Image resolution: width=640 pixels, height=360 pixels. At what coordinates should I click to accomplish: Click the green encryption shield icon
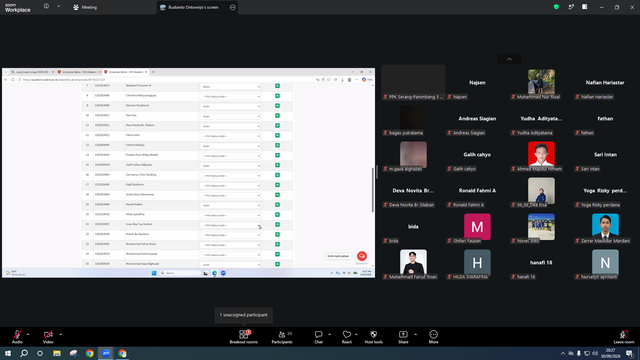[556, 7]
